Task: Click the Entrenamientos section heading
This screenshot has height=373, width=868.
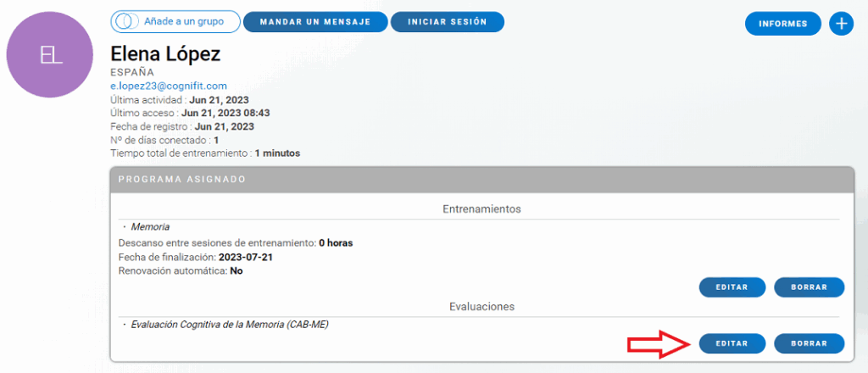Action: pyautogui.click(x=481, y=209)
